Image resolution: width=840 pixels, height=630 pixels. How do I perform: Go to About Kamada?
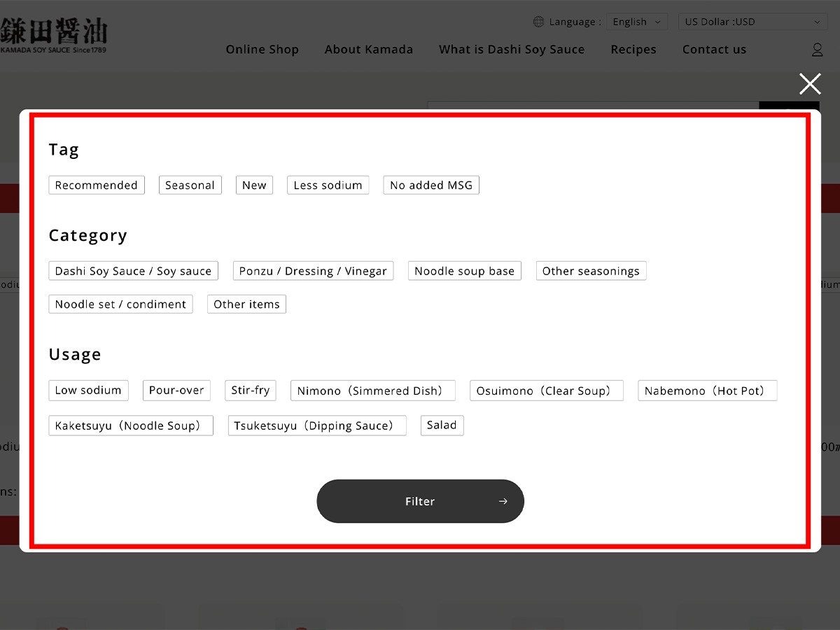[x=369, y=50]
